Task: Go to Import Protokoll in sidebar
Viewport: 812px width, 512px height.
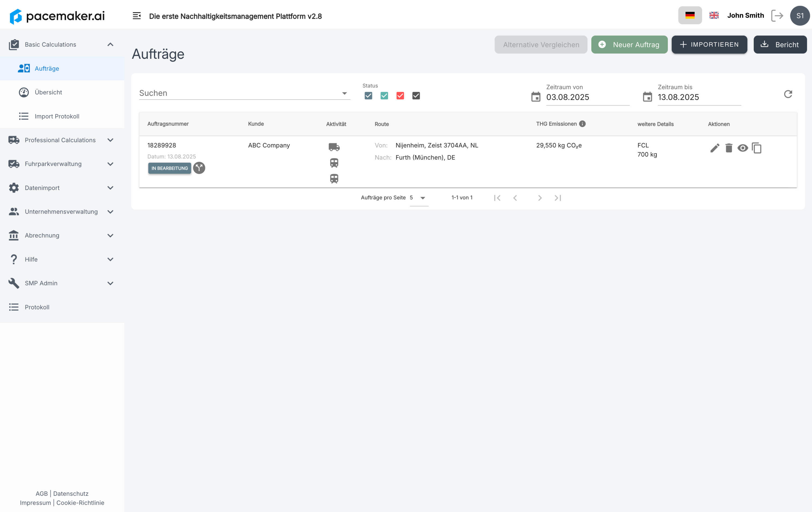Action: 57,116
